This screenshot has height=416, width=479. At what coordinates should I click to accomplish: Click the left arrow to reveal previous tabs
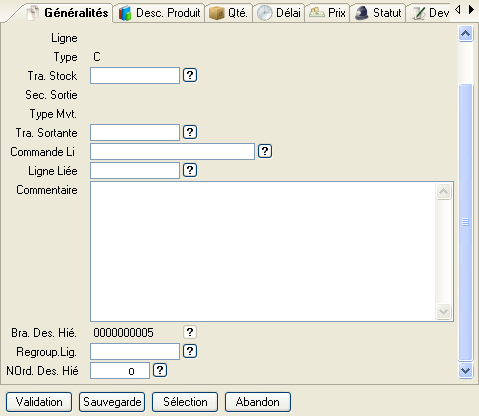pos(458,10)
